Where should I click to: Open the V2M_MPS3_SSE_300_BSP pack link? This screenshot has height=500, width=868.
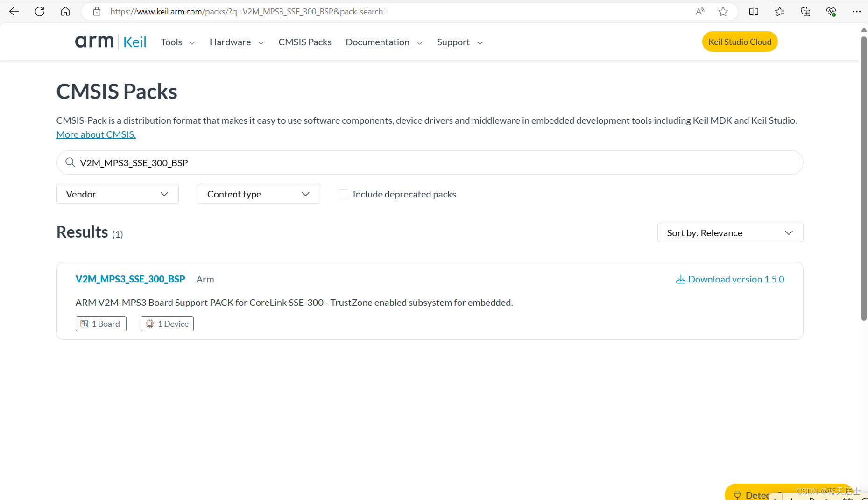click(130, 279)
